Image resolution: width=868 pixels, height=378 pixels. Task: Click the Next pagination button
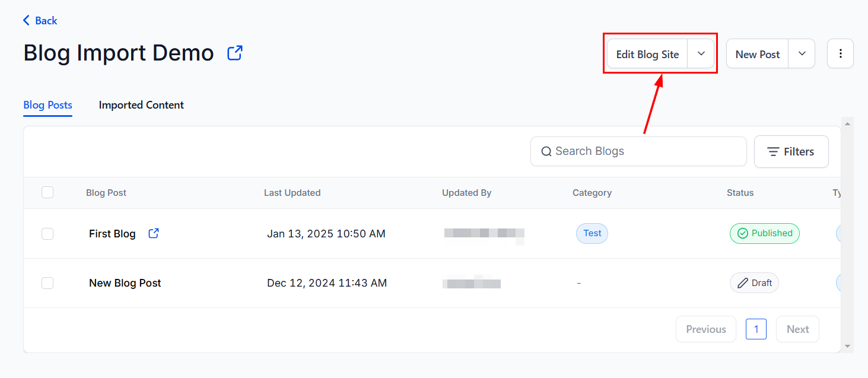pyautogui.click(x=797, y=329)
